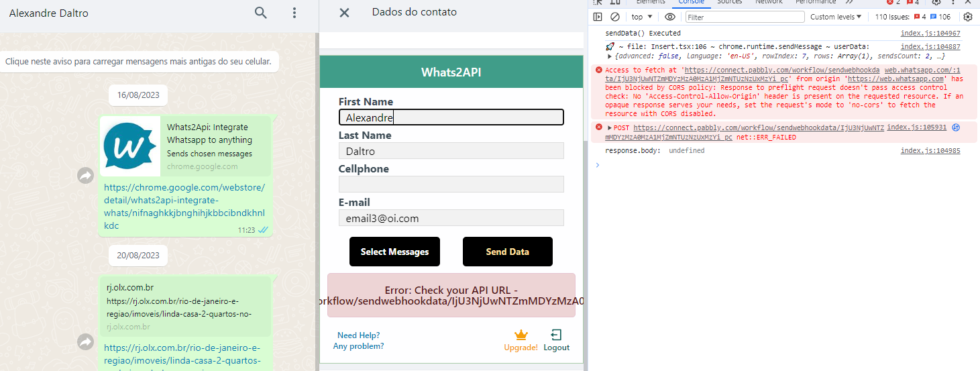980x371 pixels.
Task: Toggle the console sidebar panel
Action: [x=598, y=17]
